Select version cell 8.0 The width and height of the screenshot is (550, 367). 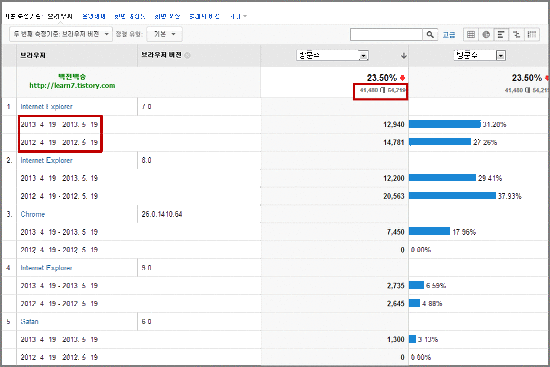click(147, 160)
